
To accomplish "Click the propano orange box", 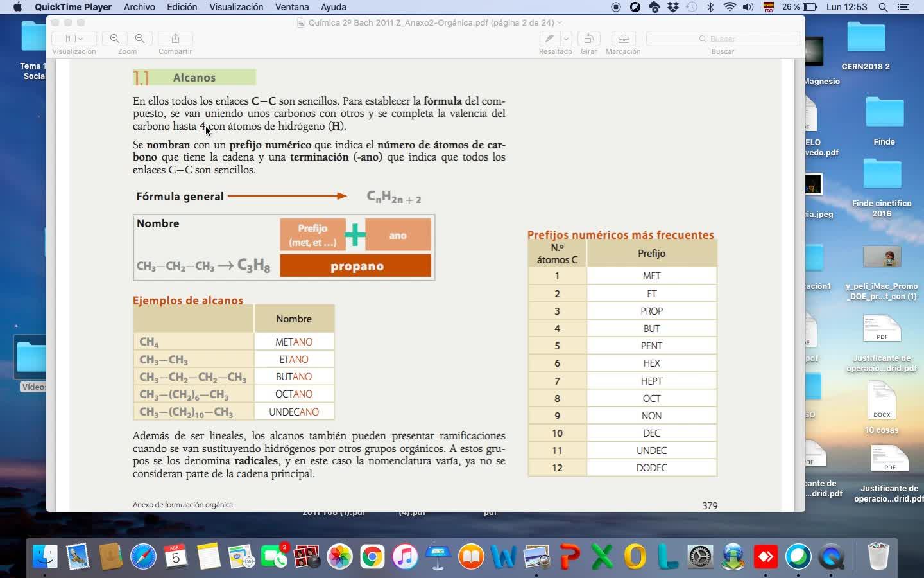I will pyautogui.click(x=355, y=266).
